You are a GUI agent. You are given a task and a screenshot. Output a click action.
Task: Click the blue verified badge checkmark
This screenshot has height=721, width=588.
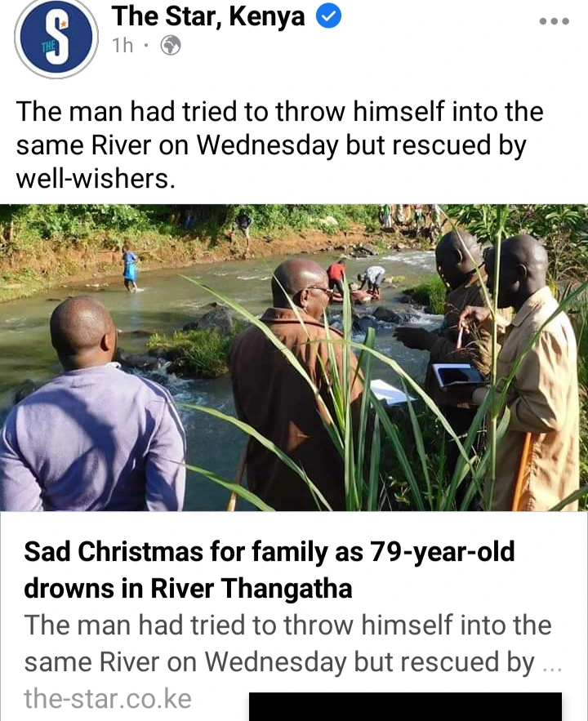(x=328, y=16)
